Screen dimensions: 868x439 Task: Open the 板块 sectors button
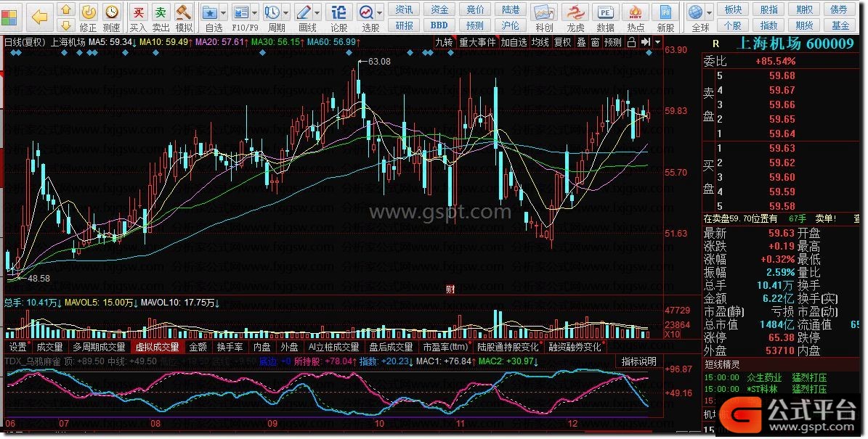click(733, 9)
